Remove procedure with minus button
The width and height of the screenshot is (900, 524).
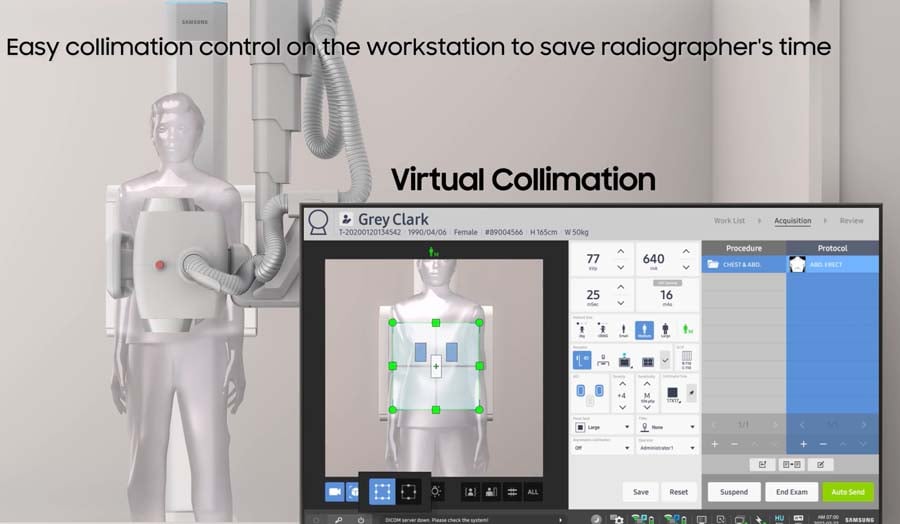pyautogui.click(x=734, y=444)
